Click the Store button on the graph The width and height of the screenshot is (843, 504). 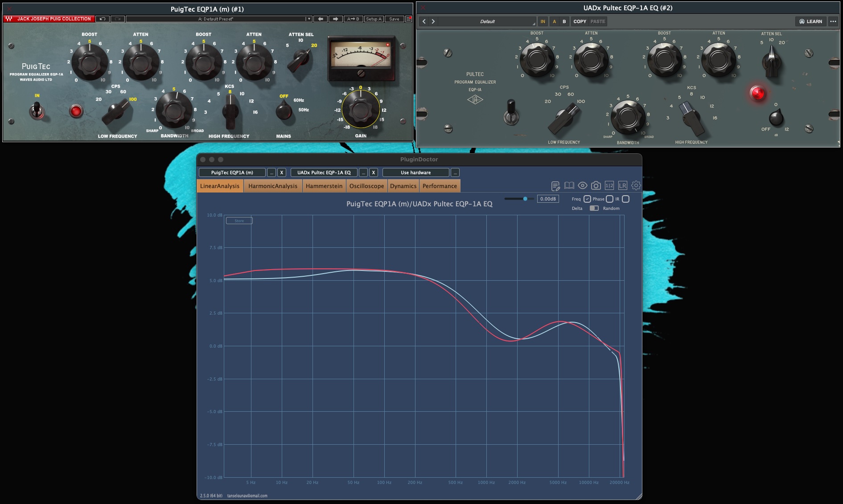[x=239, y=221]
